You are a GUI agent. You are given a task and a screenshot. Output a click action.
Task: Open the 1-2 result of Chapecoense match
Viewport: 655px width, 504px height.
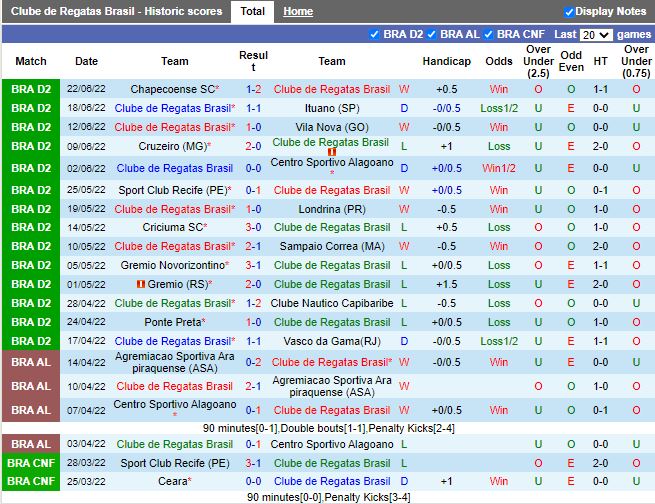[254, 89]
